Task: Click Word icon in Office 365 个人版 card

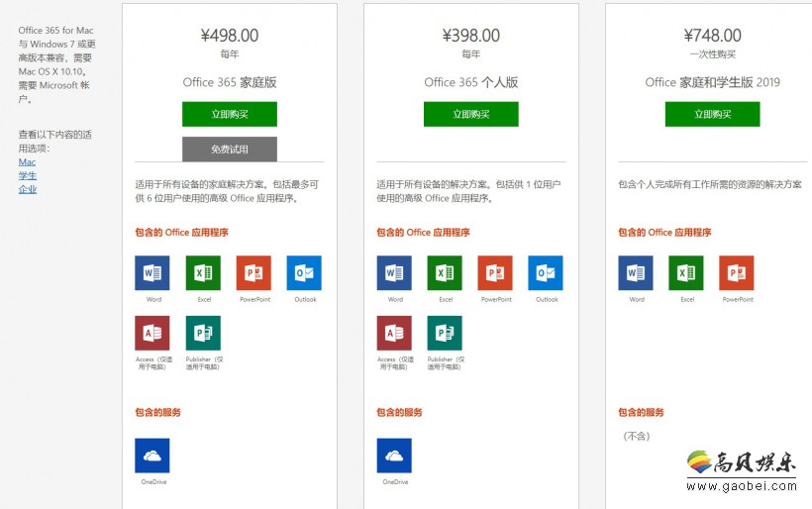Action: [394, 273]
